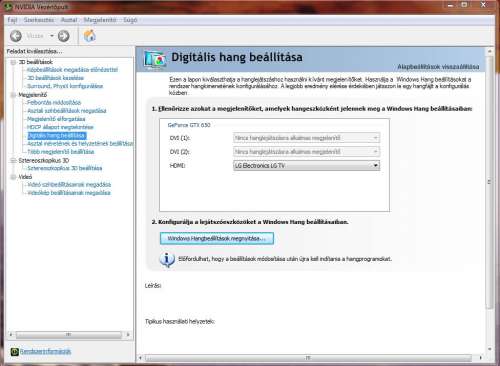Open the Home page icon in toolbar
500x366 pixels.
click(89, 36)
